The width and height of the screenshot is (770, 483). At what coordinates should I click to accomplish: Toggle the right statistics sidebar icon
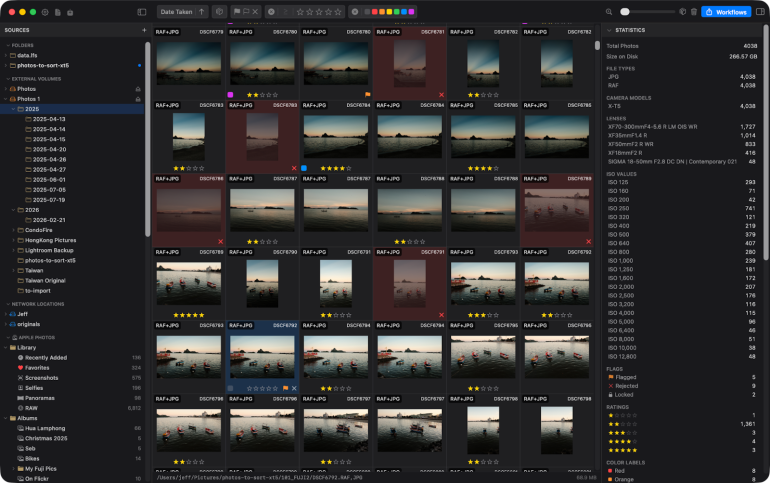coord(760,12)
